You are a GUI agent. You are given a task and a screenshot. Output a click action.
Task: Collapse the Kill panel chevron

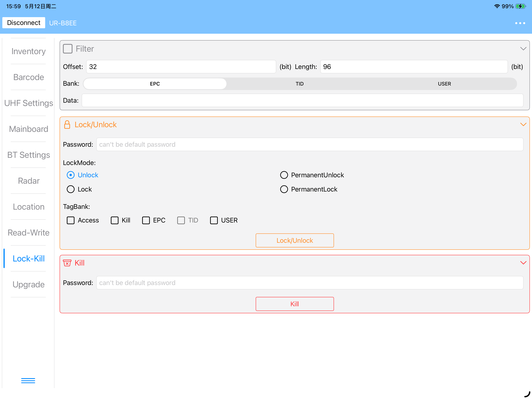[523, 263]
